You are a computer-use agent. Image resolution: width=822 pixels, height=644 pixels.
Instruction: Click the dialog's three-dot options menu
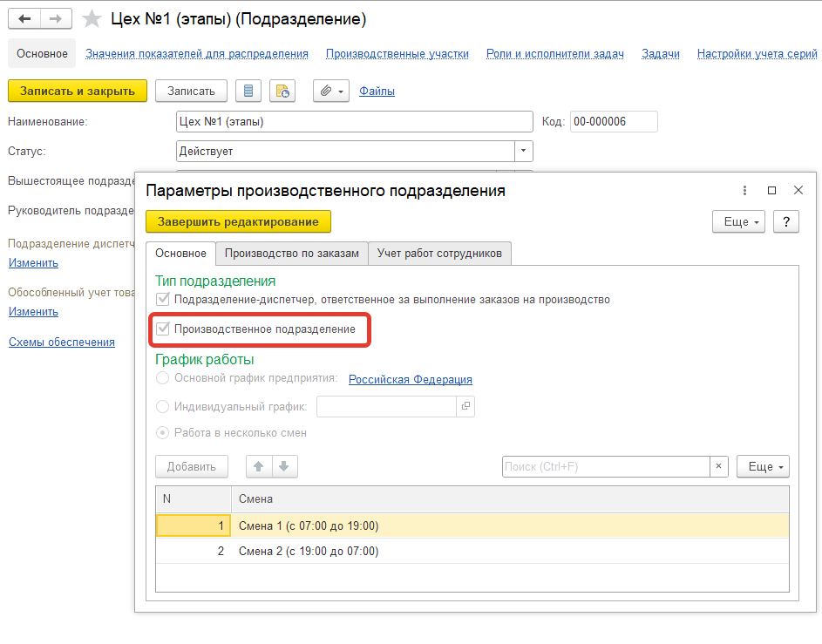pyautogui.click(x=744, y=190)
